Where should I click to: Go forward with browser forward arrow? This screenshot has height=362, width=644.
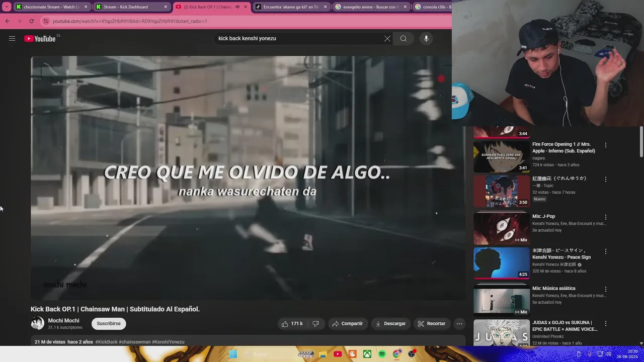coord(19,21)
